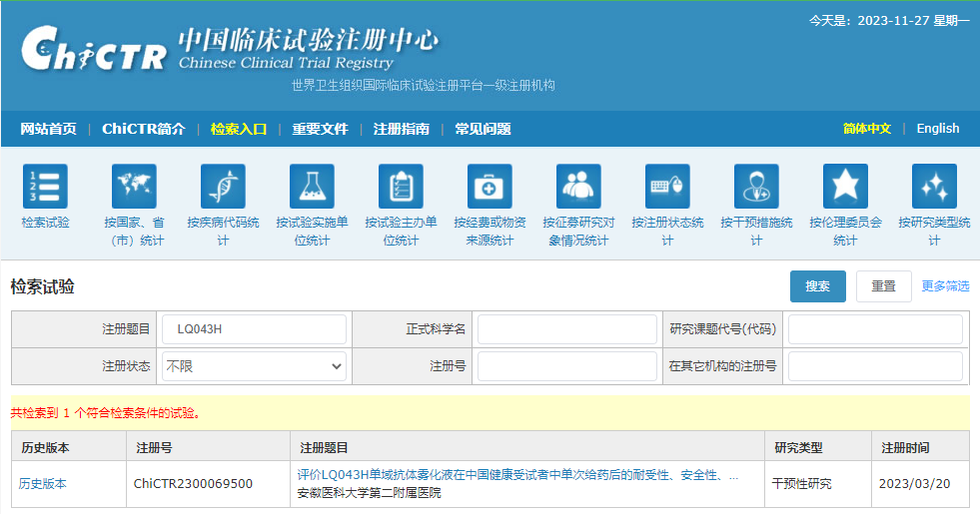Open the 检索入口 menu item
The height and width of the screenshot is (514, 980).
click(x=239, y=129)
